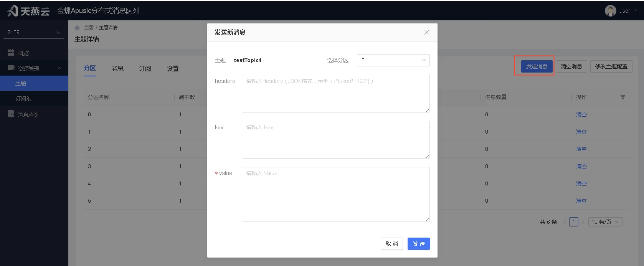Click the 取消 button
Screen dimensions: 644x266
pyautogui.click(x=391, y=244)
